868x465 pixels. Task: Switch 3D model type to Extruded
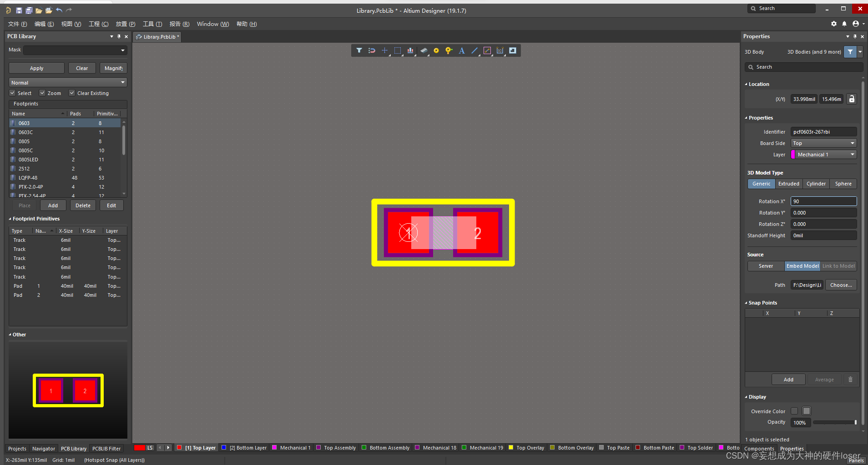tap(788, 184)
